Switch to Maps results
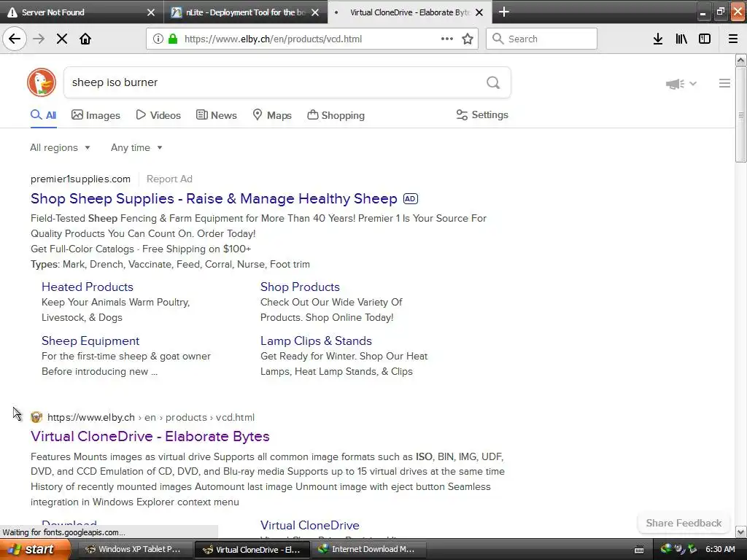Viewport: 747px width, 560px height. pyautogui.click(x=272, y=115)
